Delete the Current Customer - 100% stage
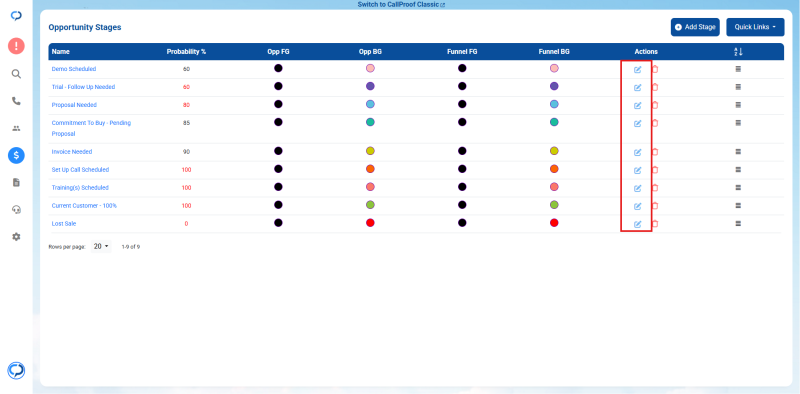800x394 pixels. click(655, 205)
